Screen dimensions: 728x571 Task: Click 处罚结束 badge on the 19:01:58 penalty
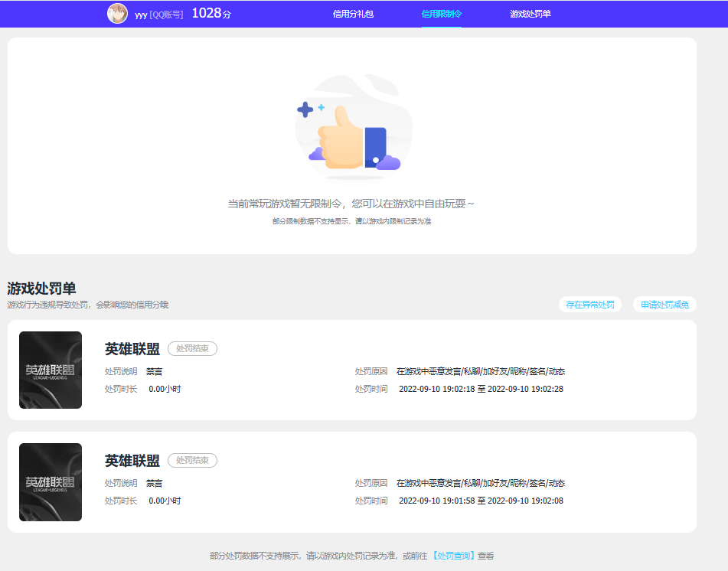click(192, 461)
